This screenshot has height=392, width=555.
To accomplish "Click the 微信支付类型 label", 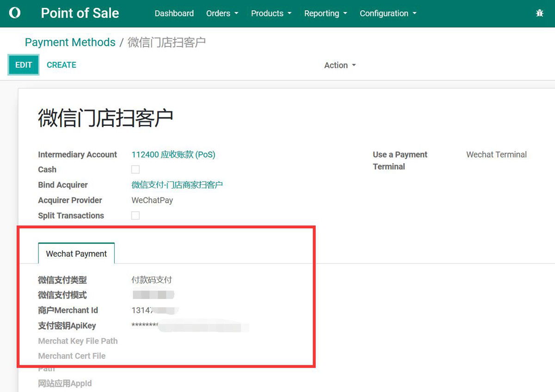I will (x=62, y=280).
